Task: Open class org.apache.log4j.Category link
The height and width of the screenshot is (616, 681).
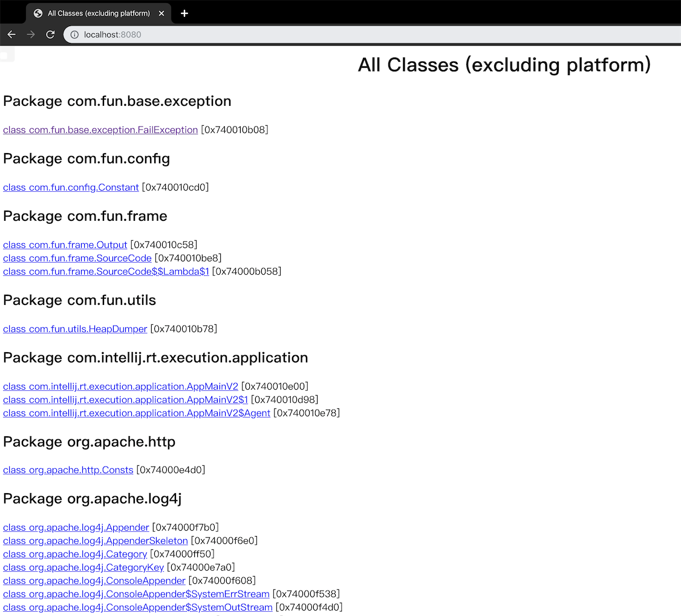Action: tap(75, 554)
